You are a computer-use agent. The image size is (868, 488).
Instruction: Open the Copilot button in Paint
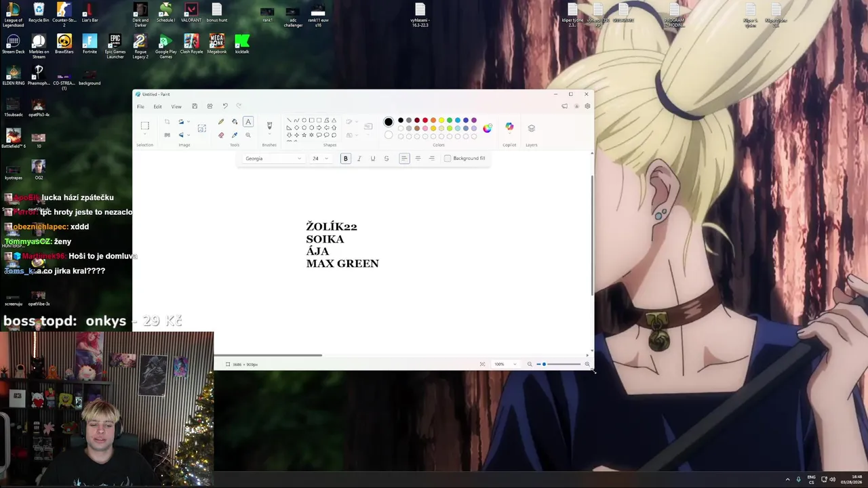[509, 127]
